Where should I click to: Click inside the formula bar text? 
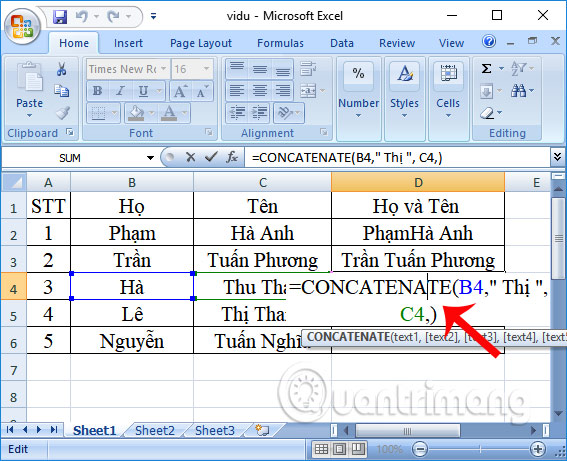pos(347,158)
